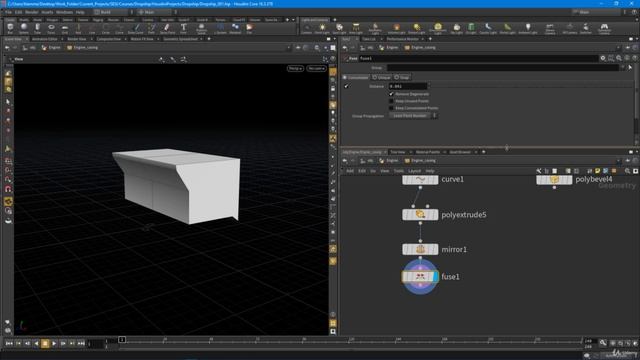This screenshot has width=640, height=360.
Task: Enable Keep Consolidated Points checkbox
Action: tap(391, 108)
